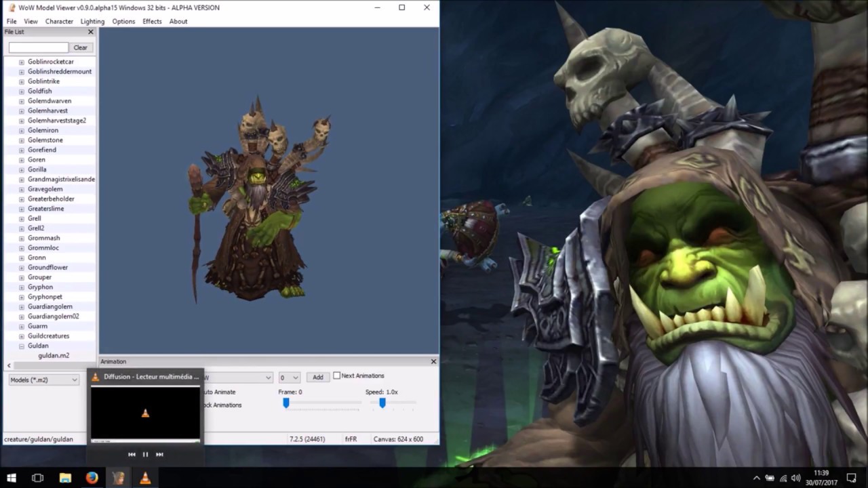This screenshot has width=868, height=488.
Task: Click the 7.2.5 (24461) version status text
Action: 307,439
